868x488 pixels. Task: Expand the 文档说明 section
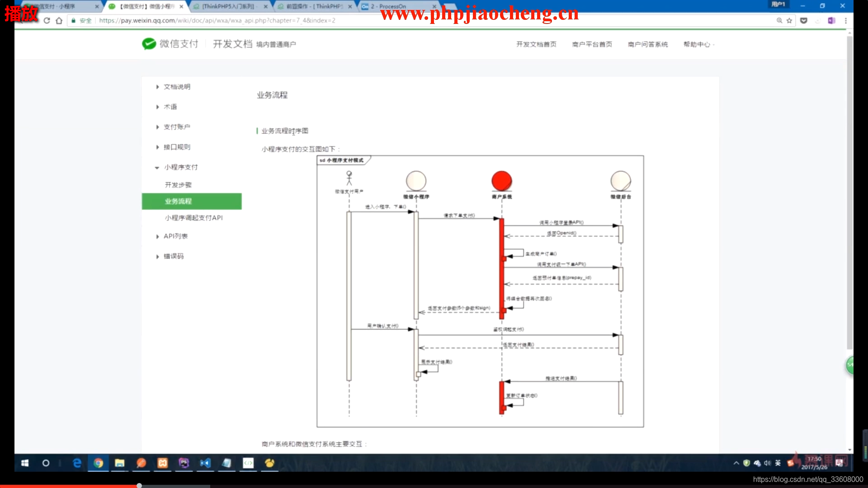(177, 87)
